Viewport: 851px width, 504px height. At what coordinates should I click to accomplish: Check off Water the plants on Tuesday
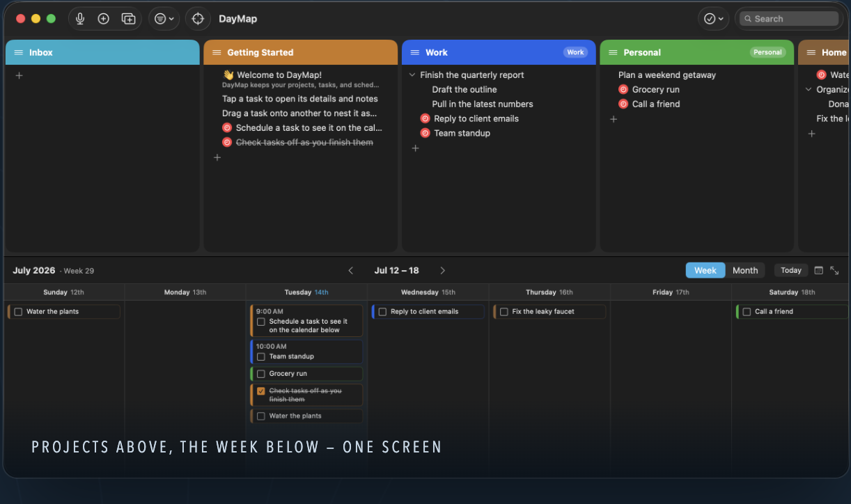[x=261, y=416]
